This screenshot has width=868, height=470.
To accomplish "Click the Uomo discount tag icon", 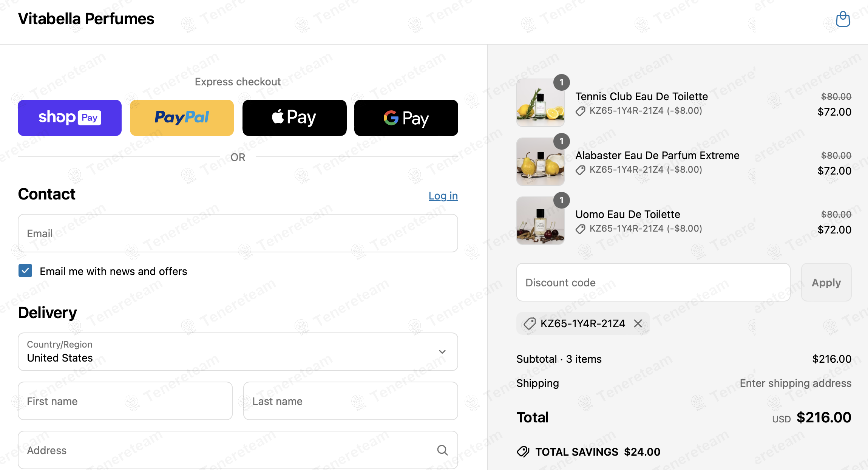I will [581, 229].
